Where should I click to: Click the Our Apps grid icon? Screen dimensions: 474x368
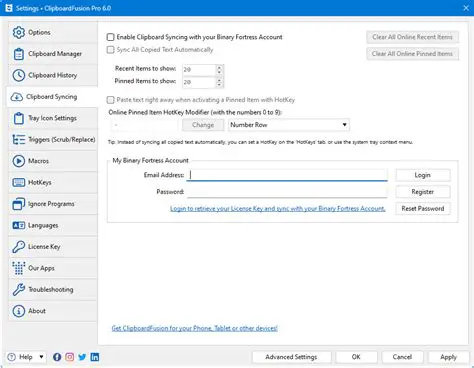click(x=19, y=268)
